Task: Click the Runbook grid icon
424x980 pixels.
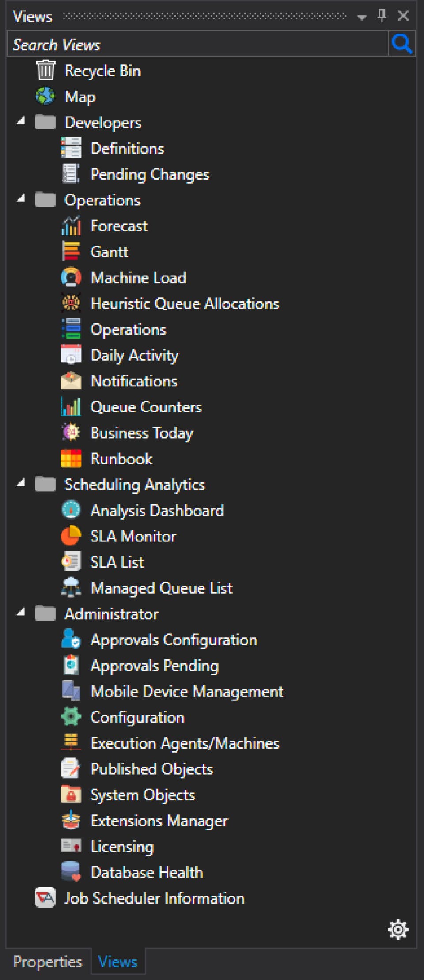Action: click(71, 458)
